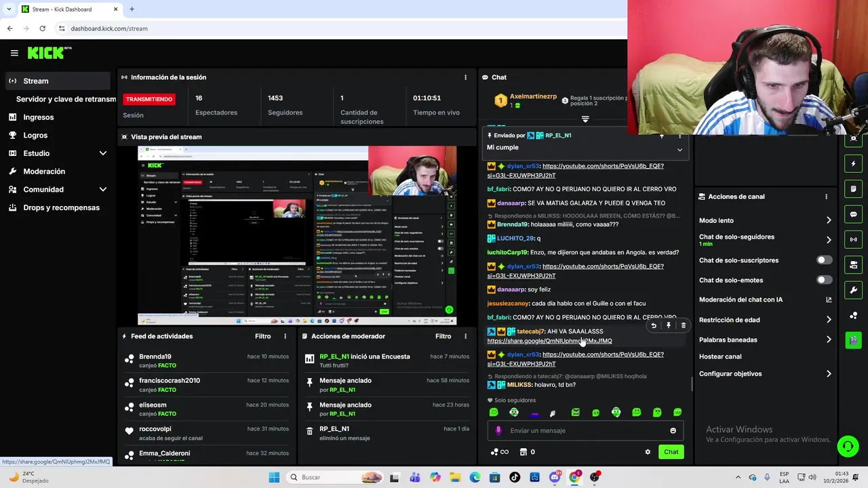Click username Brennda19 in activity feed
The image size is (868, 488).
coord(155,357)
